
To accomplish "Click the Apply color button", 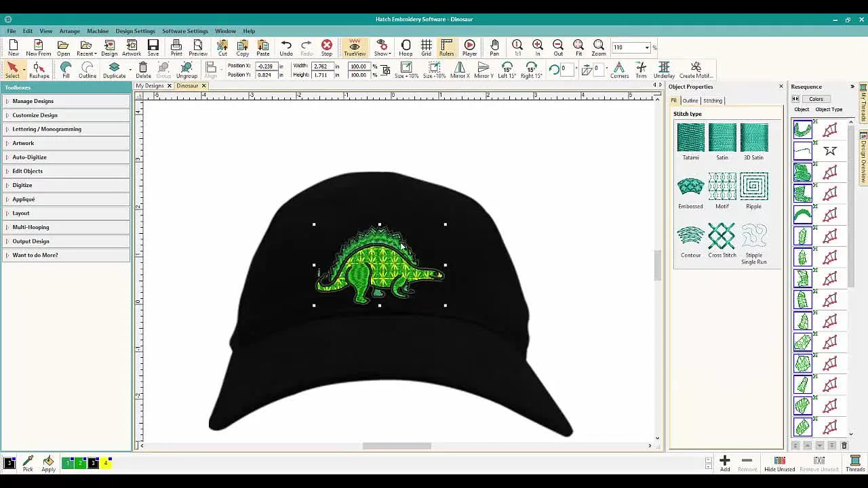I will (48, 464).
